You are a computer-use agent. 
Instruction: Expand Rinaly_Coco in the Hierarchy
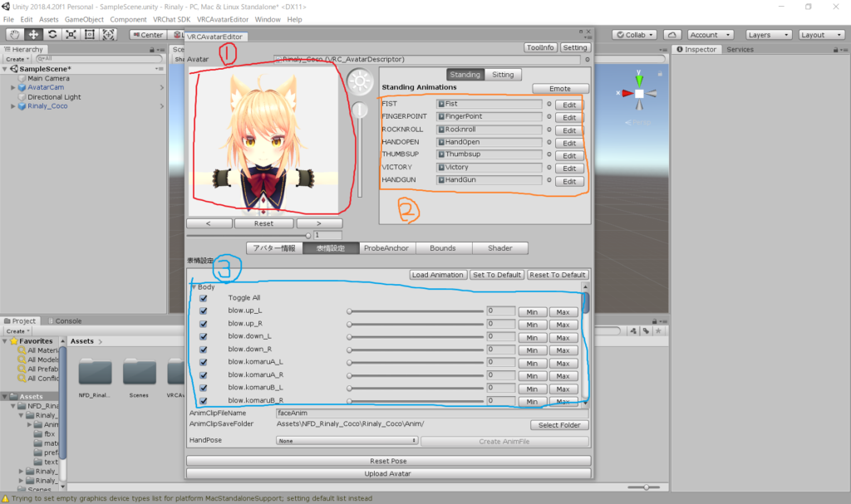click(13, 106)
